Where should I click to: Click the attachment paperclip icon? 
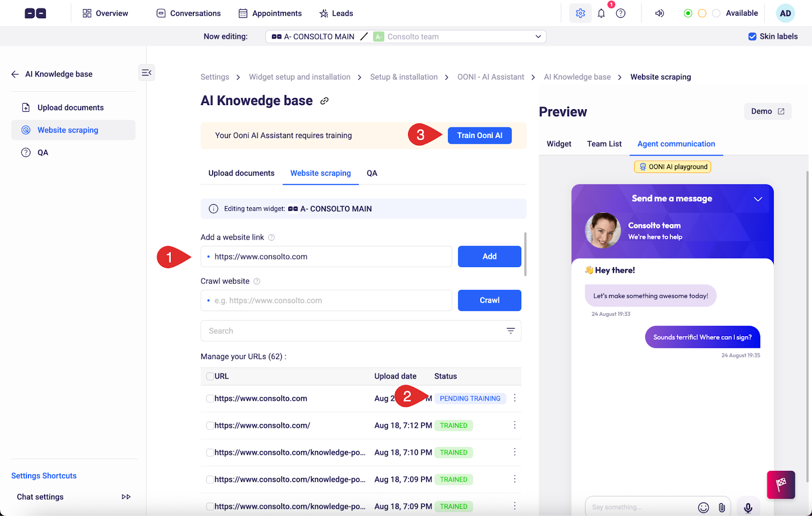point(722,507)
